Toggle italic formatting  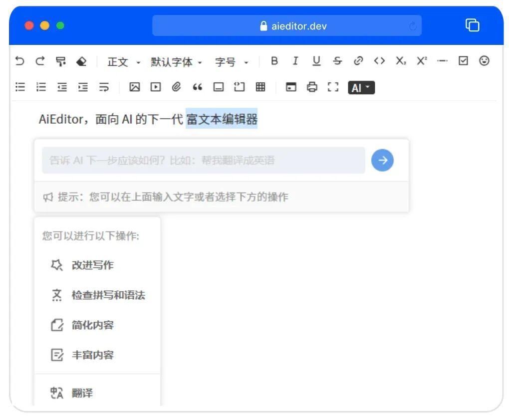[295, 60]
